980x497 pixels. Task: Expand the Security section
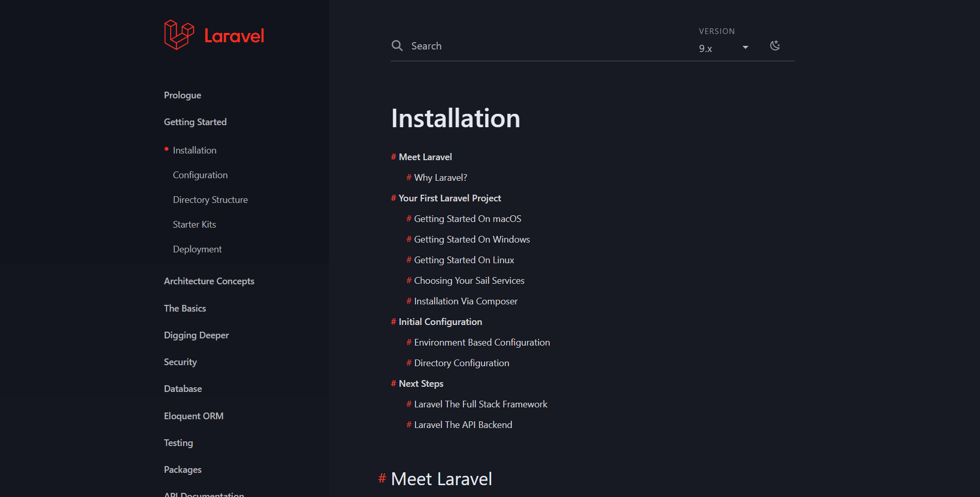[180, 362]
